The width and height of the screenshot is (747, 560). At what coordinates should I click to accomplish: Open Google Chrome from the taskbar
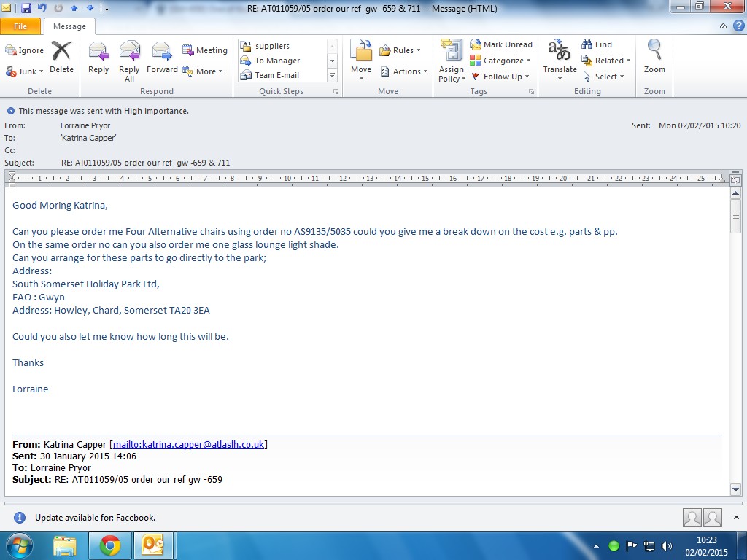pos(110,546)
